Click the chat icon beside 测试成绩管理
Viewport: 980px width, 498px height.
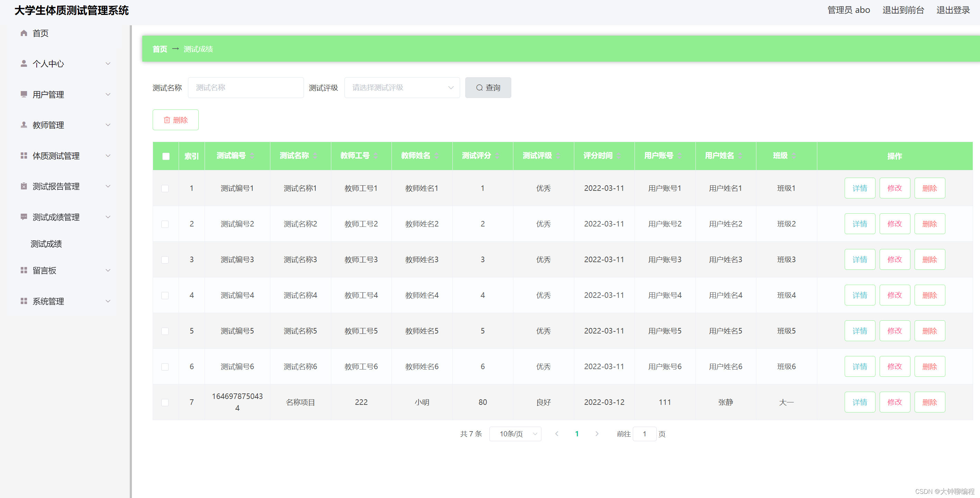[24, 217]
